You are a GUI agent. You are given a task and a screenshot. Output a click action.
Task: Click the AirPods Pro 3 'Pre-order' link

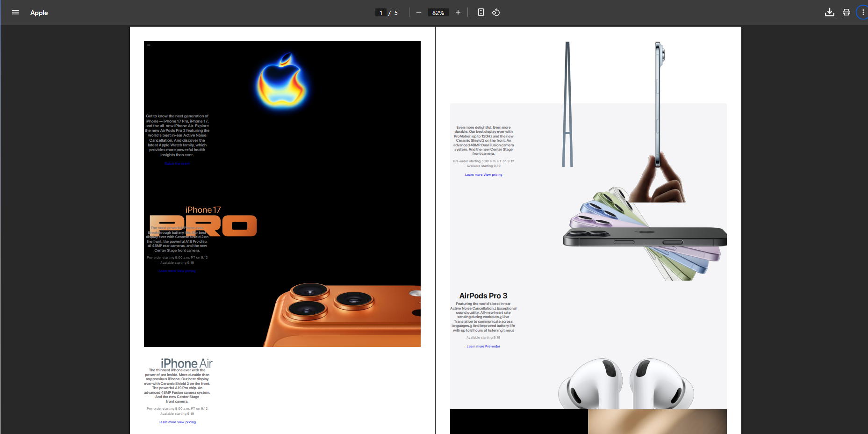(493, 347)
